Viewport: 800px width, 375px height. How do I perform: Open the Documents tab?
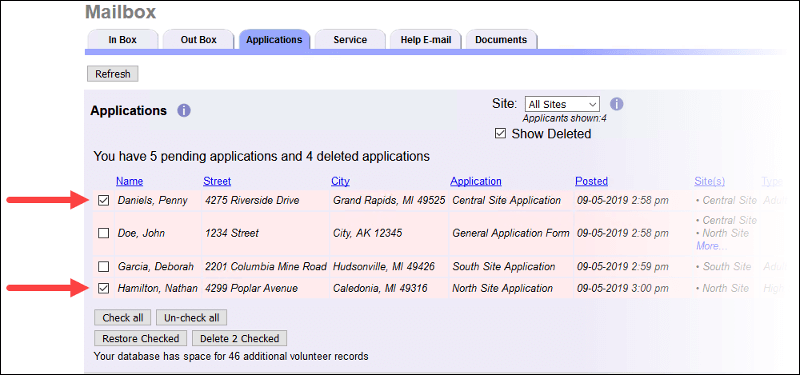click(501, 40)
